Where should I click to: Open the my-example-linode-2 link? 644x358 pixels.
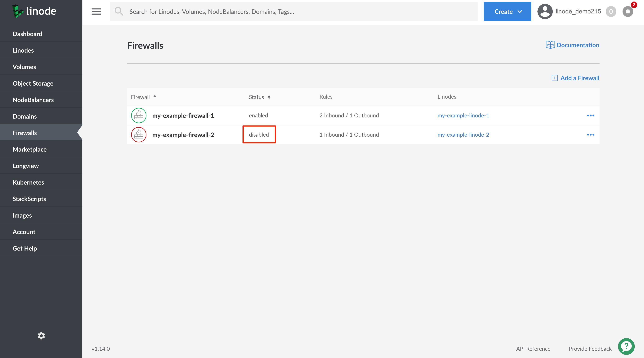(463, 135)
